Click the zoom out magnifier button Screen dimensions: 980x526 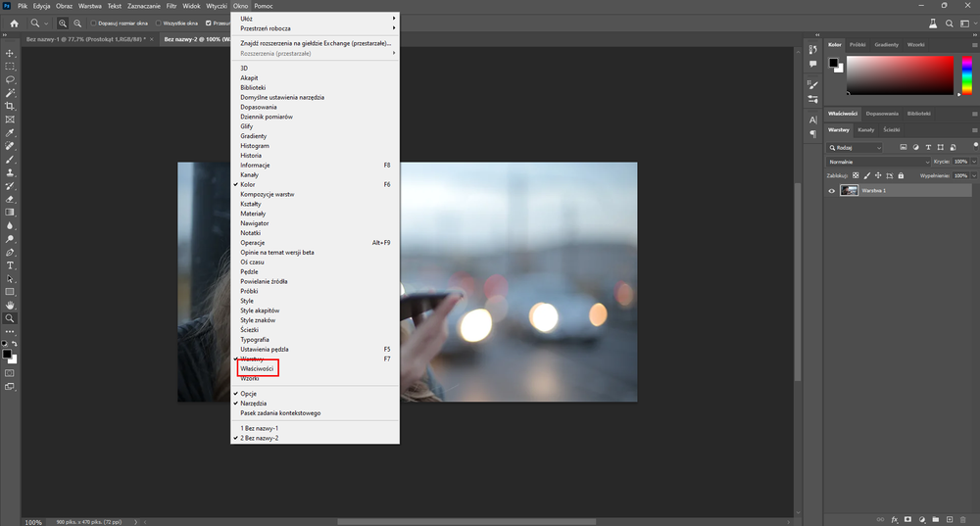(77, 24)
